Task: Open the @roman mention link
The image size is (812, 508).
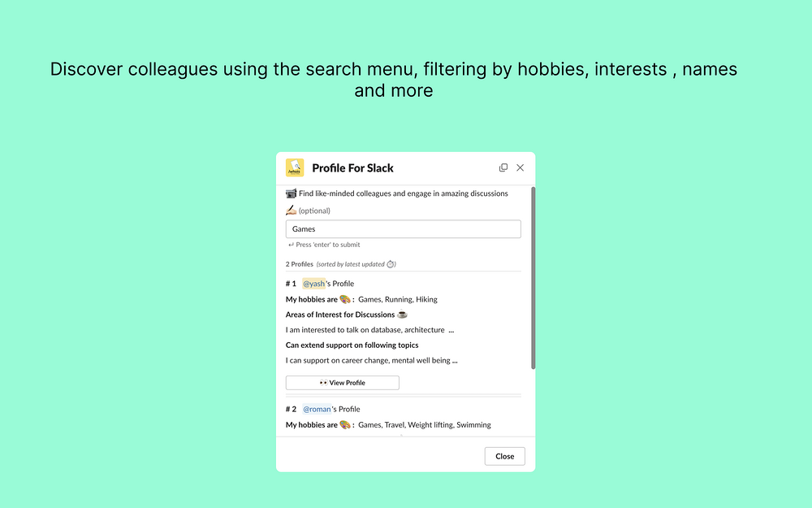Action: pyautogui.click(x=317, y=409)
